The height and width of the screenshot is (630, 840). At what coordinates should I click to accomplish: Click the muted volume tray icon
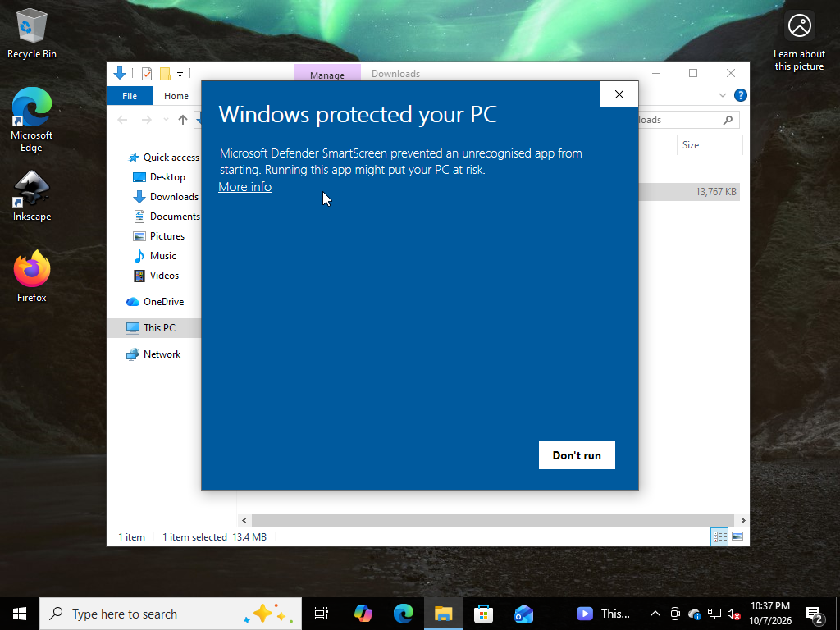[x=733, y=614]
